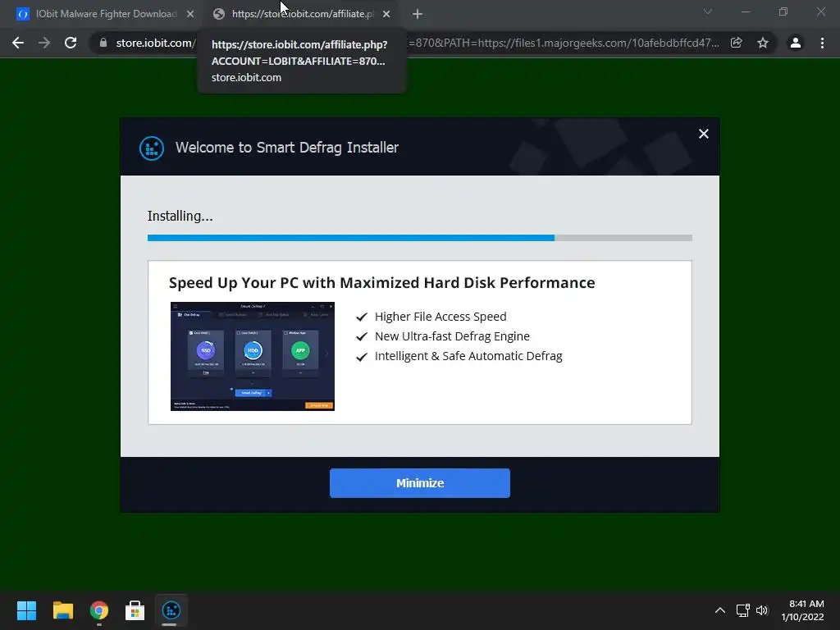Click 'Welcome to Smart Defrag Installer' title
Image resolution: width=840 pixels, height=630 pixels.
(x=286, y=148)
